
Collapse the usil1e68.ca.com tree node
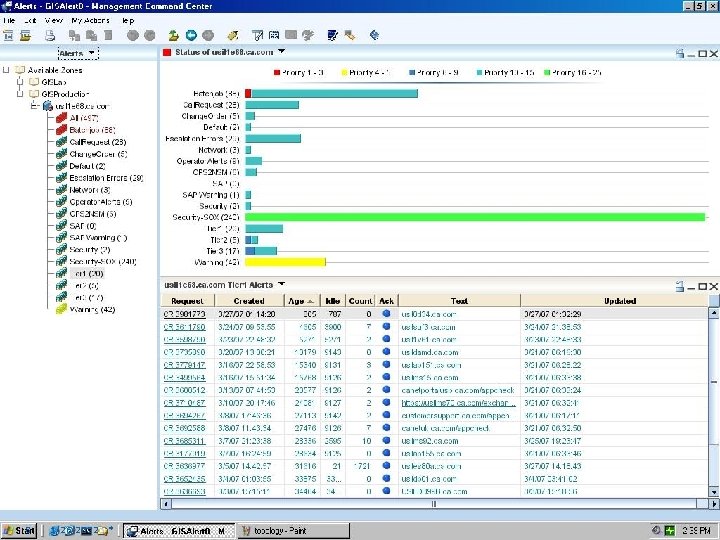tap(34, 106)
